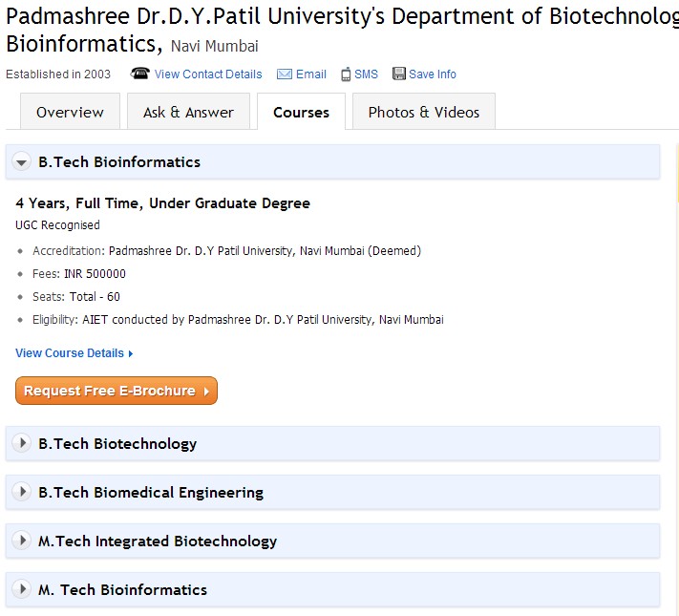Click 'Navi Mumbai' next to Bioinformatics title
Viewport: 679px width, 616px height.
click(x=214, y=46)
